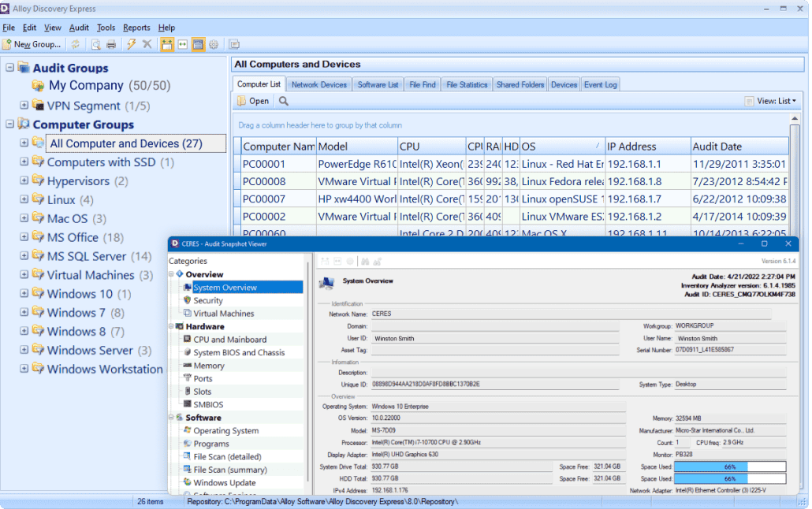Click the Open button above the computer list
Image resolution: width=812 pixels, height=509 pixels.
(x=252, y=101)
